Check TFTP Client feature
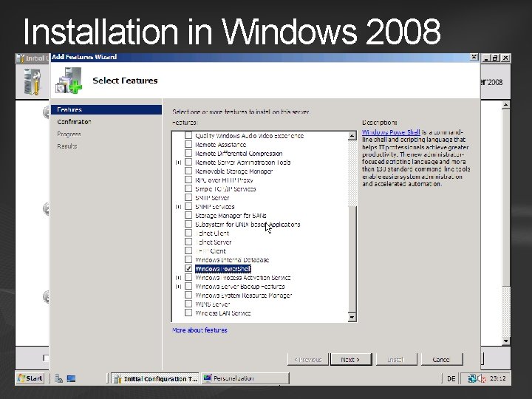This screenshot has height=399, width=532. pos(188,250)
